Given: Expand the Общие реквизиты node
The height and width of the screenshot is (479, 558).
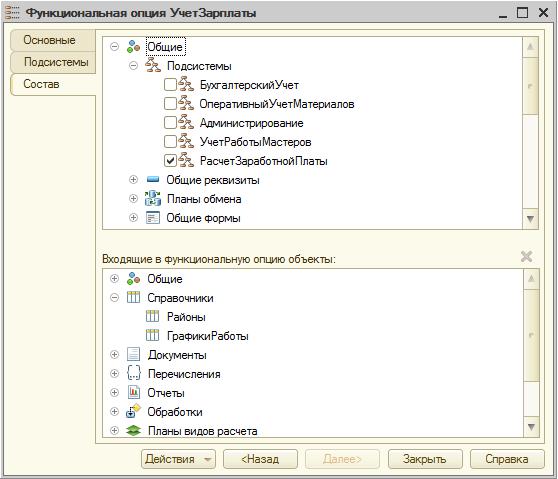Looking at the screenshot, I should [133, 179].
